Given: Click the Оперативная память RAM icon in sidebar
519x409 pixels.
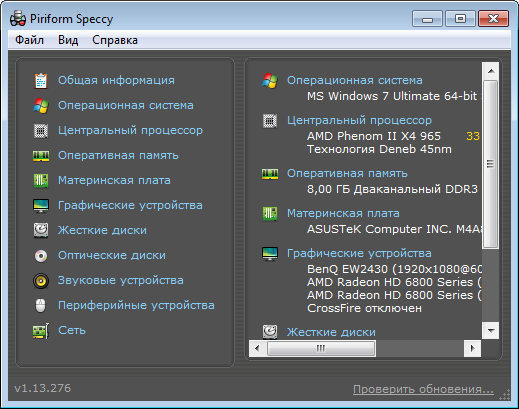Looking at the screenshot, I should (x=41, y=156).
